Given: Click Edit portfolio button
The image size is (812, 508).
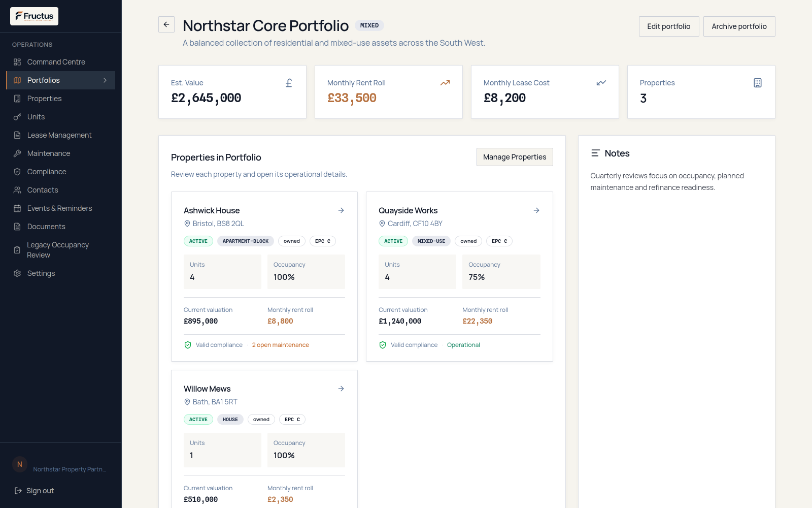Looking at the screenshot, I should pyautogui.click(x=669, y=26).
